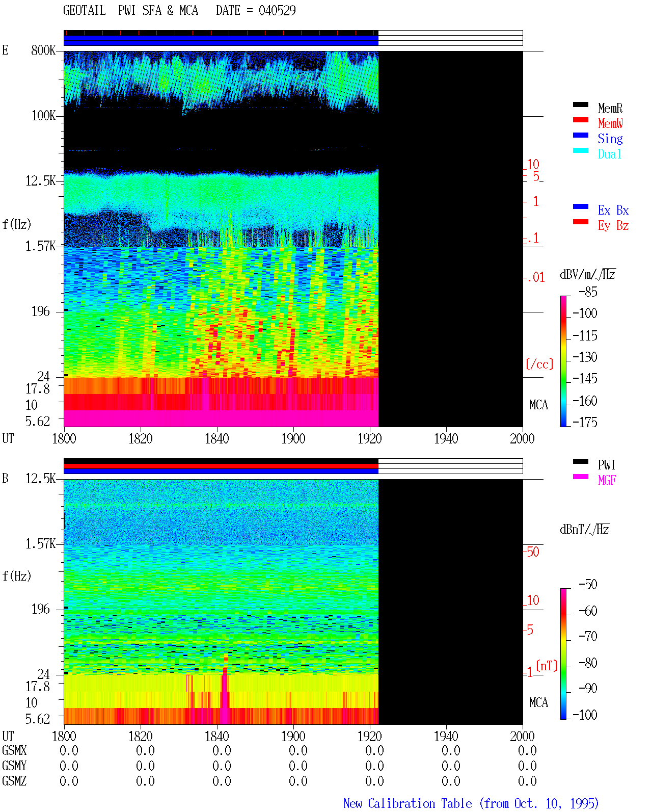Screen dimensions: 652x812
Task: Click the red '10' density scale label on E panel
Action: 533,164
